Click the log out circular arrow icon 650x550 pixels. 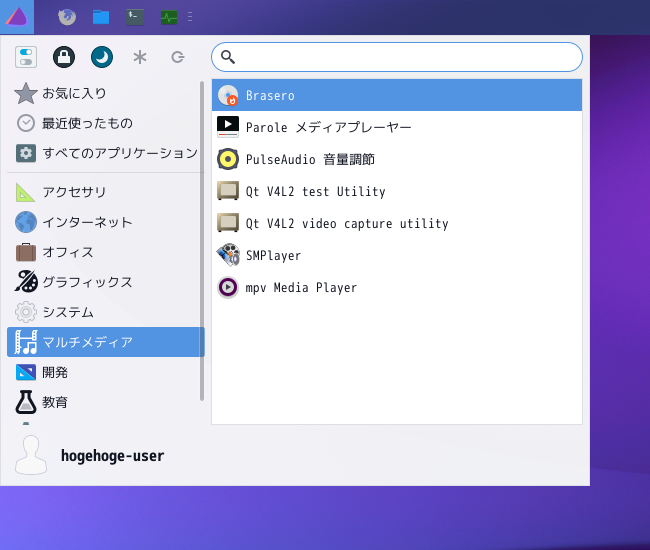click(178, 57)
